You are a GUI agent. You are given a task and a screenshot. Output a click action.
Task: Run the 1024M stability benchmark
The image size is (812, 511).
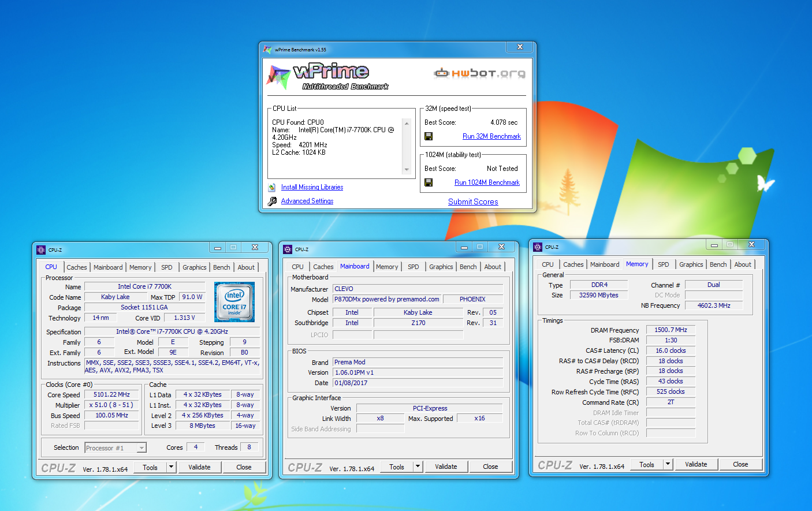pos(487,182)
